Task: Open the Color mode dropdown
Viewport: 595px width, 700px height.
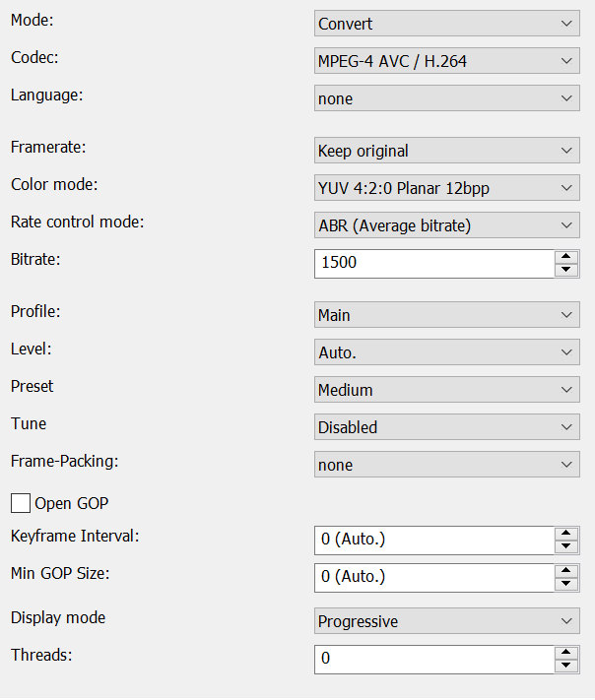Action: (x=446, y=188)
